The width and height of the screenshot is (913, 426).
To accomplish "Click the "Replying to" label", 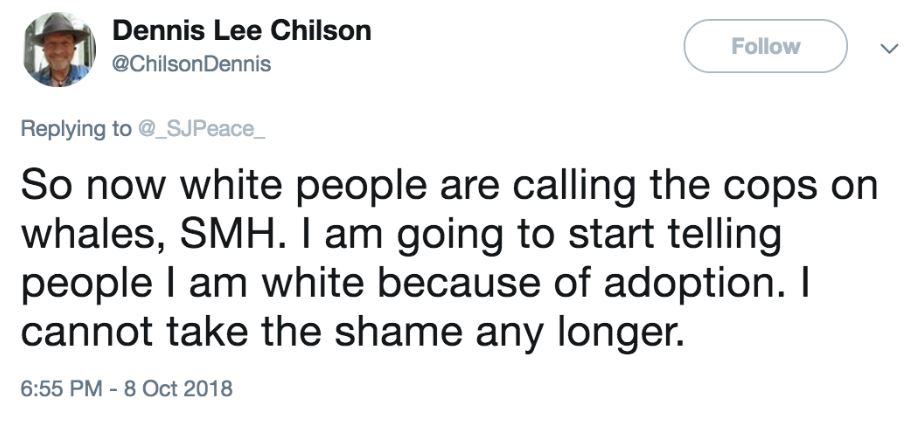I will 74,128.
